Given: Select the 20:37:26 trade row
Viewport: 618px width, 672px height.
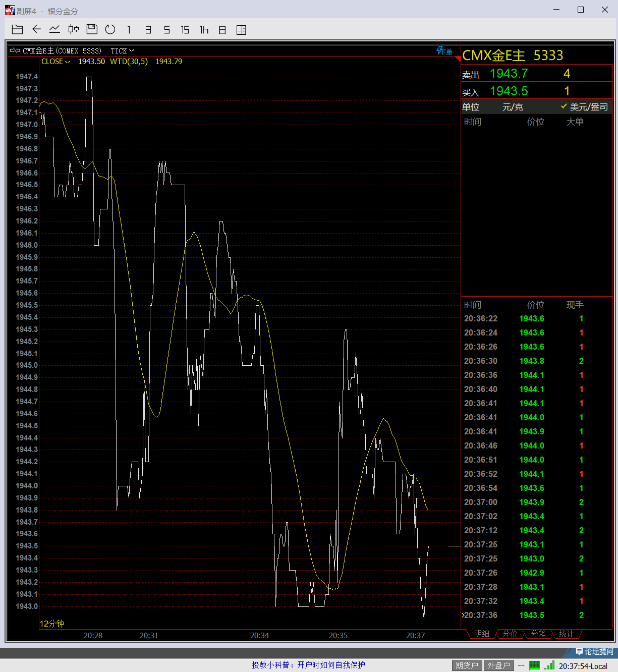Looking at the screenshot, I should tap(537, 573).
